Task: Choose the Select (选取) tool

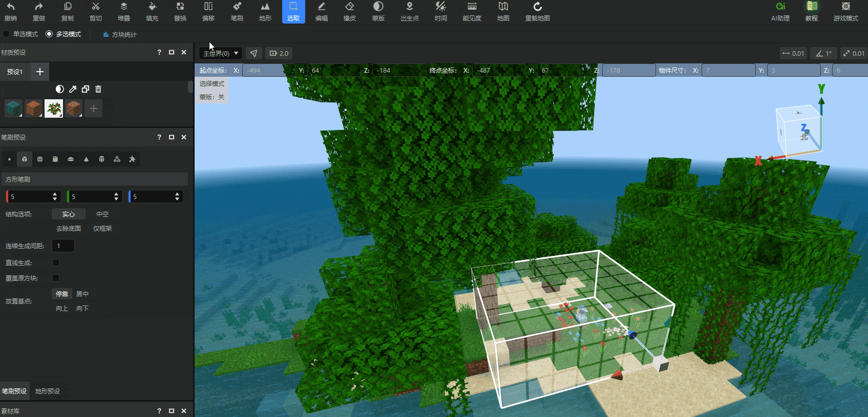Action: (x=293, y=11)
